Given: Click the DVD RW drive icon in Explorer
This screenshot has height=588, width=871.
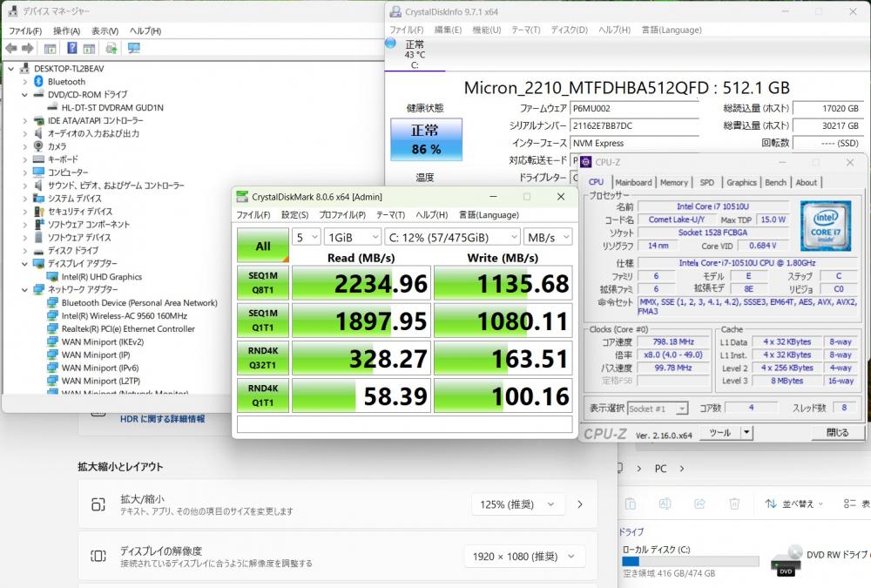Looking at the screenshot, I should (787, 558).
